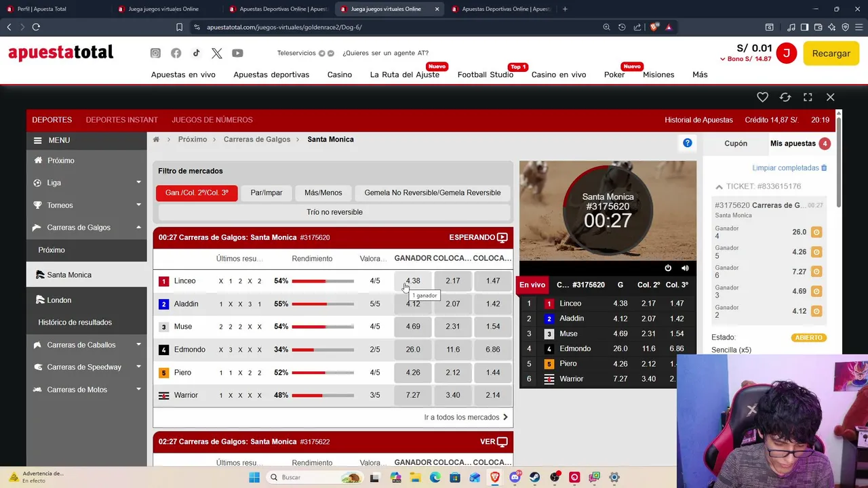Expand the Carreras de Motos menu
This screenshot has width=868, height=488.
point(86,390)
